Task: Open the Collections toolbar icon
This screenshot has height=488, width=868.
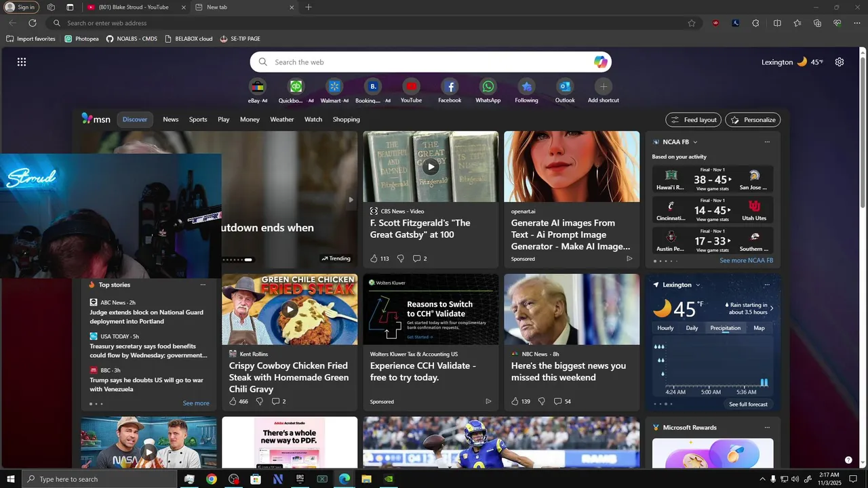Action: coord(817,23)
